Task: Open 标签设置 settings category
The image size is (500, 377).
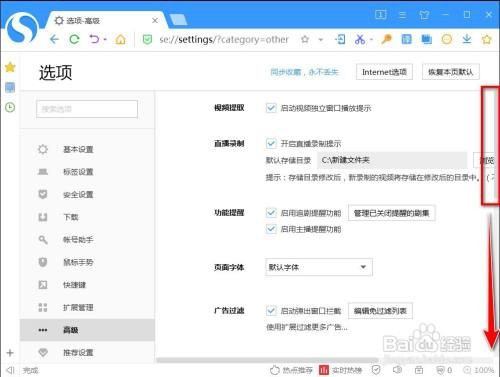Action: [87, 172]
